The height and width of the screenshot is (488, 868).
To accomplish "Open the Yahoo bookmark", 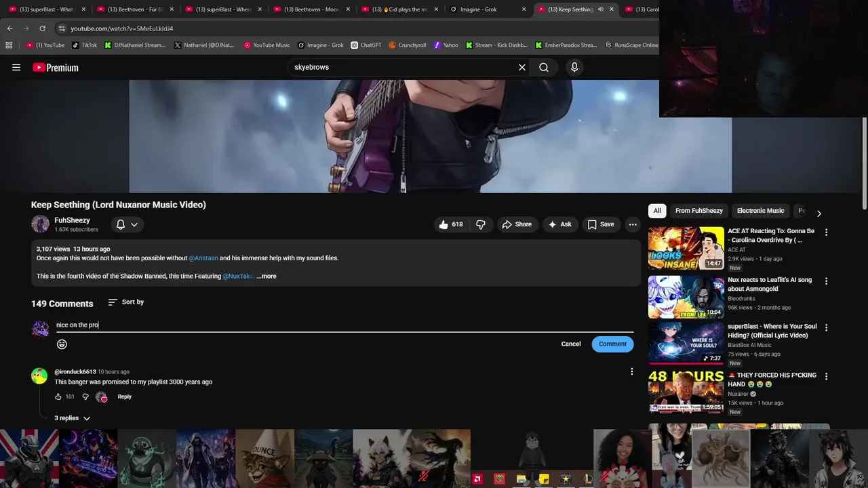I will point(446,45).
